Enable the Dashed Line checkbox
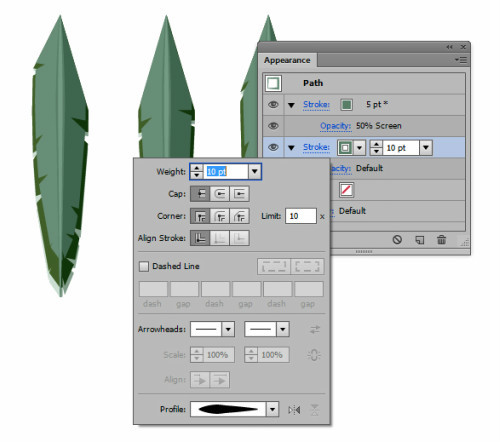This screenshot has width=500, height=442. [144, 266]
